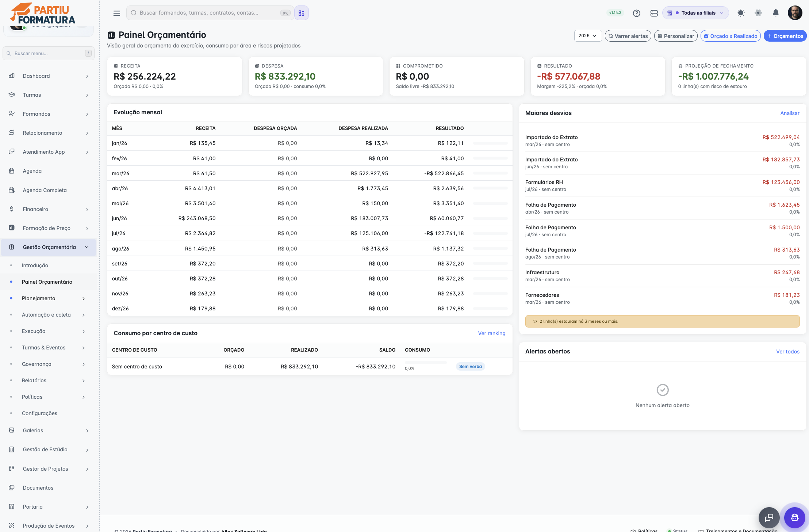Click the Portaria sidebar icon
The image size is (809, 532).
[12, 506]
